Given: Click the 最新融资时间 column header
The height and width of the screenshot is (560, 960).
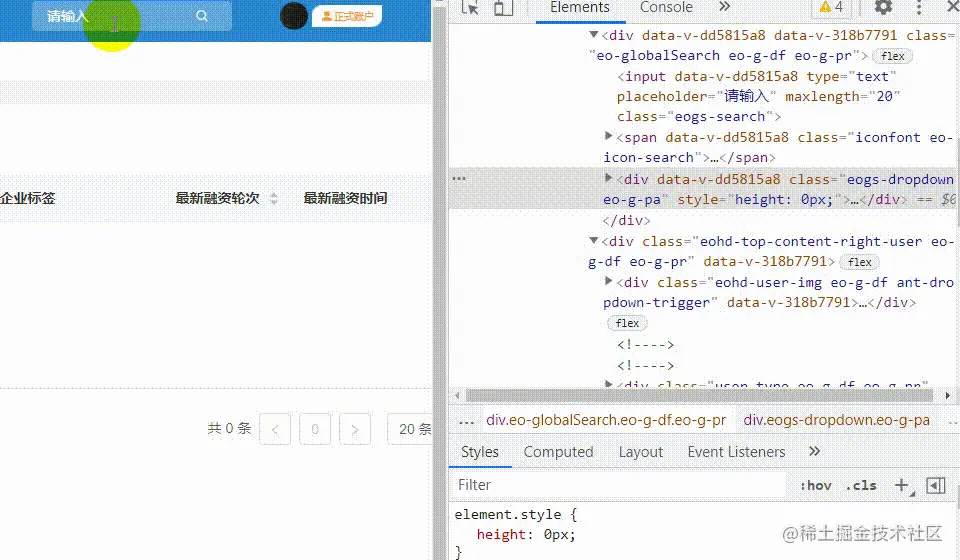Looking at the screenshot, I should pyautogui.click(x=345, y=198).
